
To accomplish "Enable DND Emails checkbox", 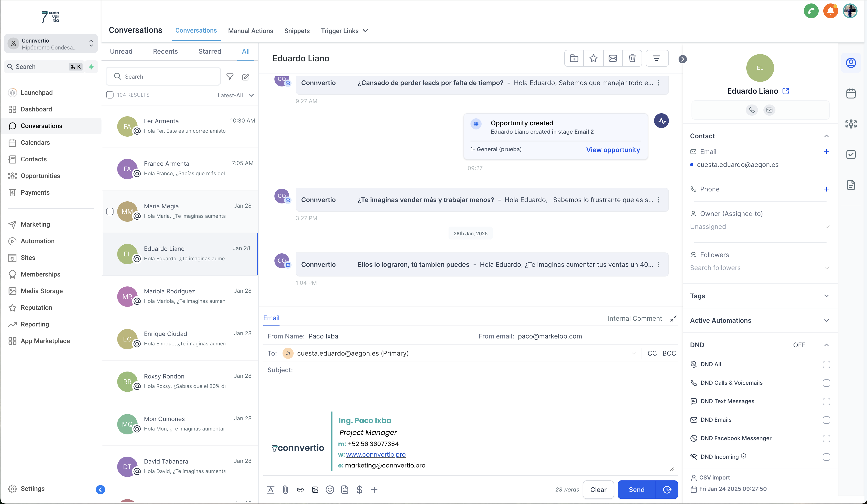I will 826,420.
